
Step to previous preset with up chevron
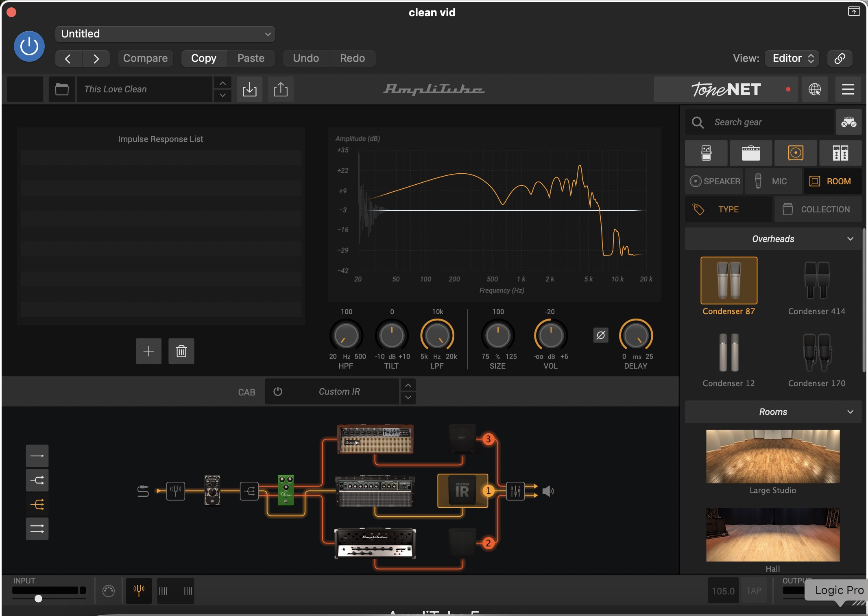pos(222,83)
